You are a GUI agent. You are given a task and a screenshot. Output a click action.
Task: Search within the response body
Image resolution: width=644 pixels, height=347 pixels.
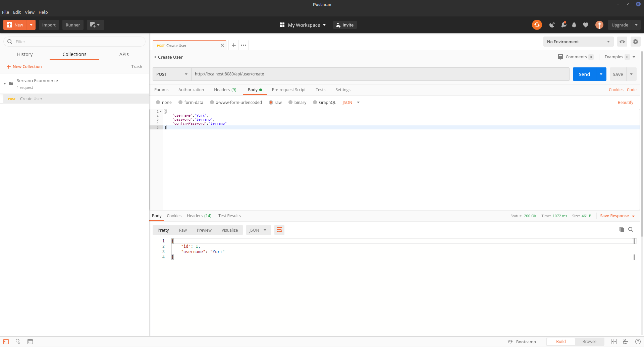(631, 229)
